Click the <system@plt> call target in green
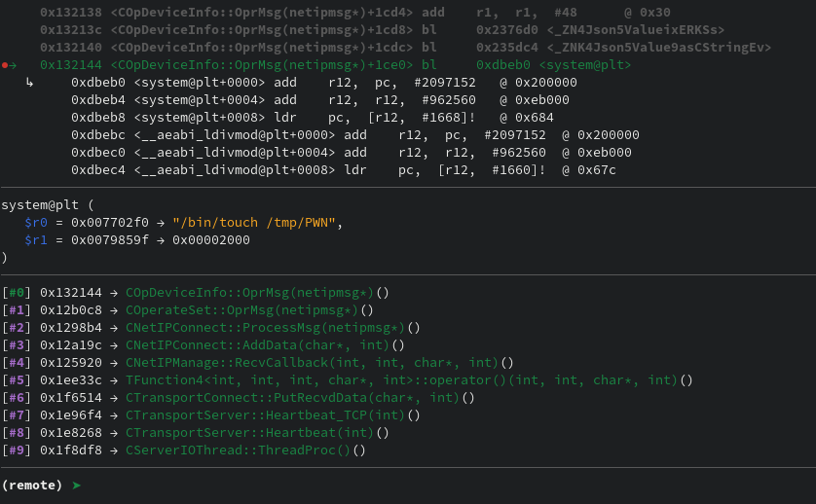This screenshot has height=504, width=816. click(585, 65)
